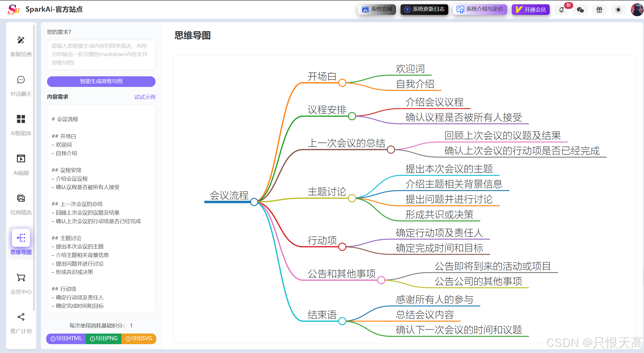The image size is (644, 353).
Task: Open 对话聊天 chat bubble icon
Action: [21, 80]
